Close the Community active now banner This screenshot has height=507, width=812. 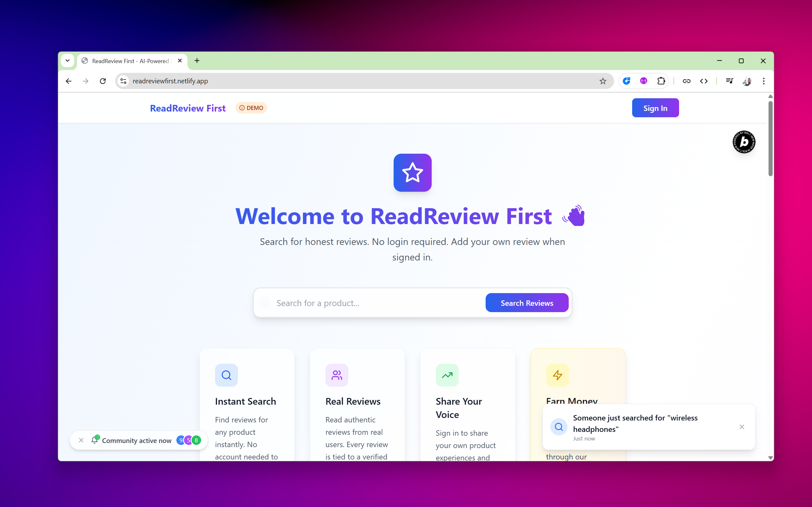pyautogui.click(x=81, y=440)
